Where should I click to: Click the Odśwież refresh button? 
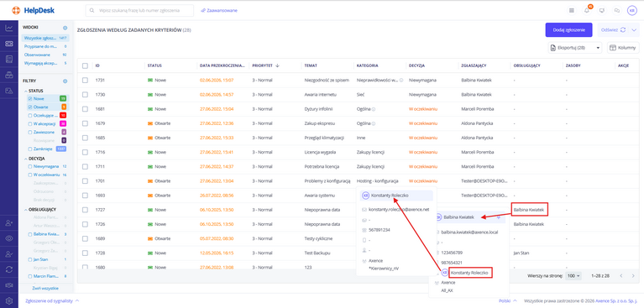point(613,29)
